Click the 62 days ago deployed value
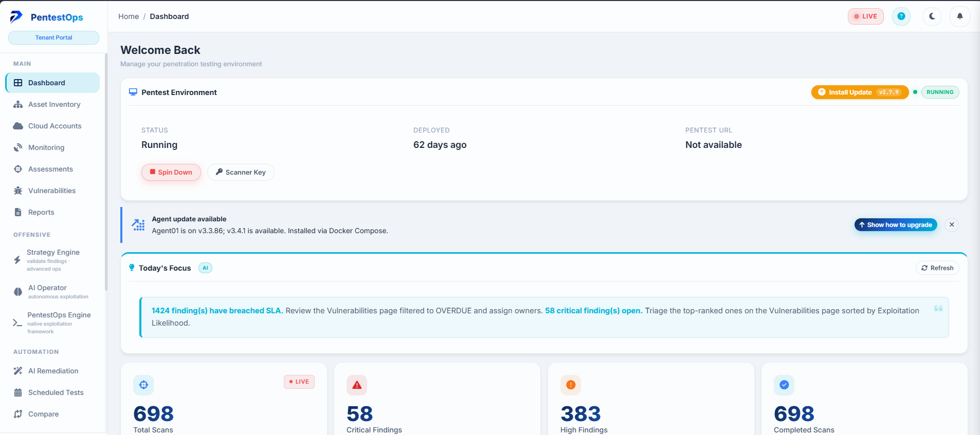This screenshot has height=435, width=980. (x=440, y=145)
